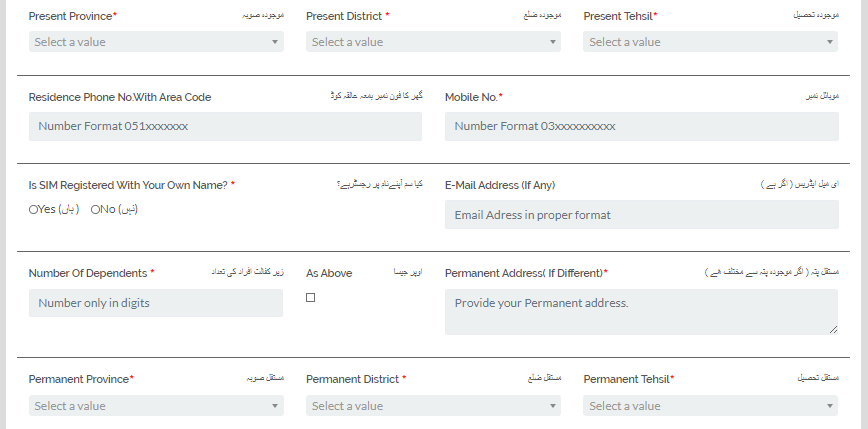Click the Residence Phone No. field

point(225,127)
